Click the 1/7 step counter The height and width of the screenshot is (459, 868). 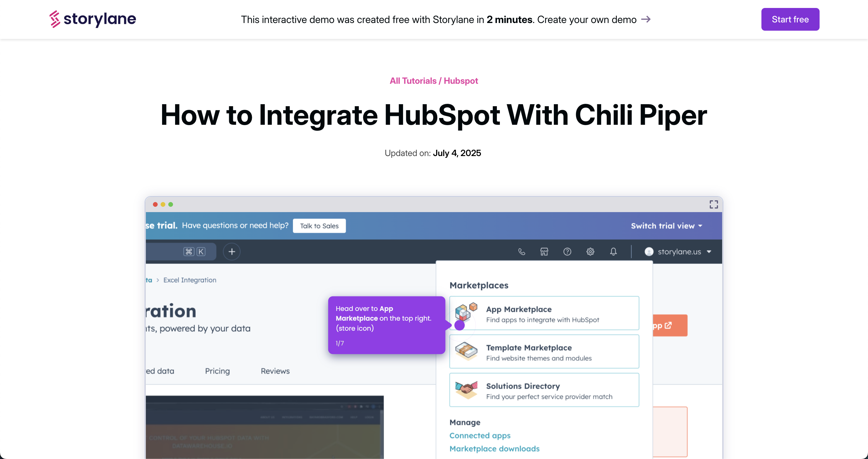coord(340,343)
